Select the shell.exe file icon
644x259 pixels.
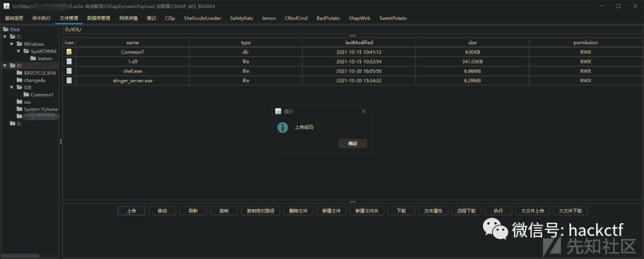point(69,71)
